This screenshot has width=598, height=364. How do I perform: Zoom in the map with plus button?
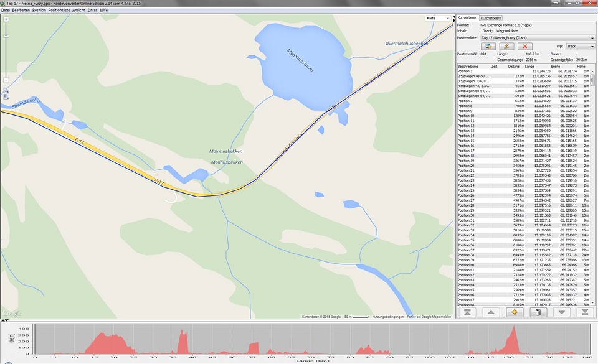pos(6,19)
